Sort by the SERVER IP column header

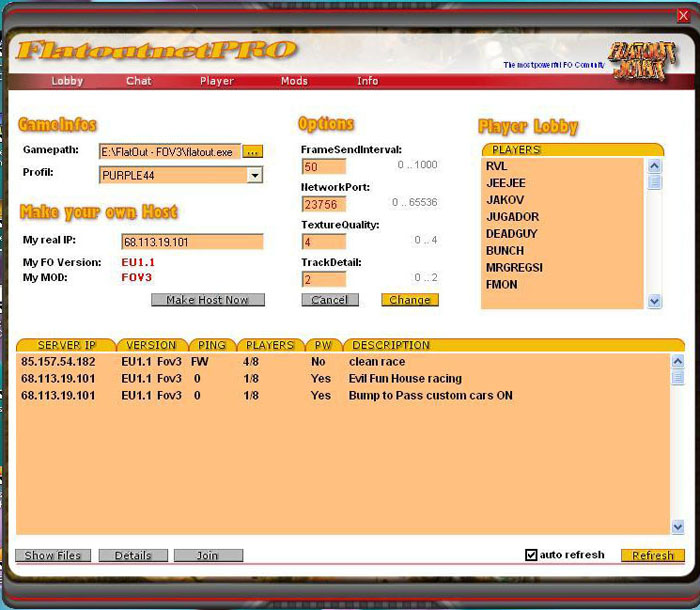click(66, 345)
